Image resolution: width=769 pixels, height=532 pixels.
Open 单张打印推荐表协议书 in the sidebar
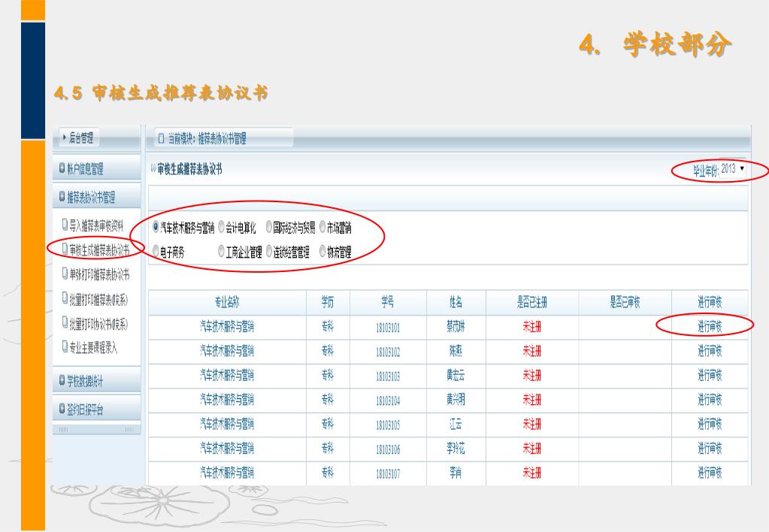click(99, 274)
